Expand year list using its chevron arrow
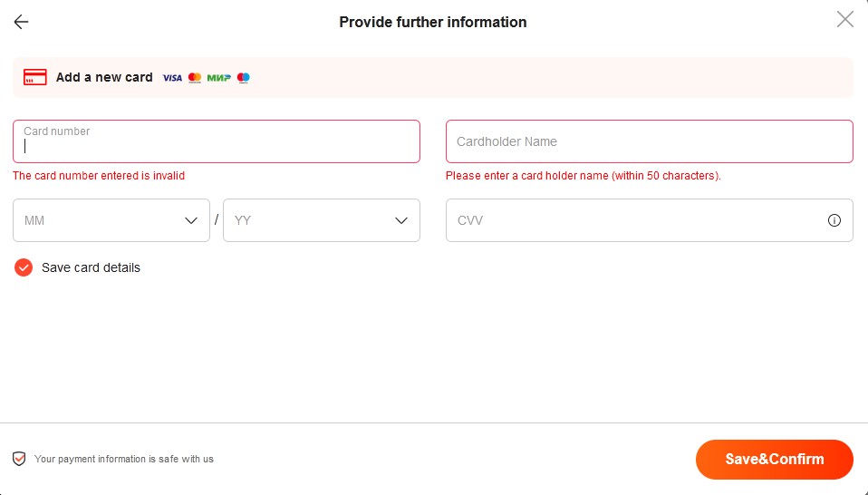The width and height of the screenshot is (868, 495). [401, 220]
